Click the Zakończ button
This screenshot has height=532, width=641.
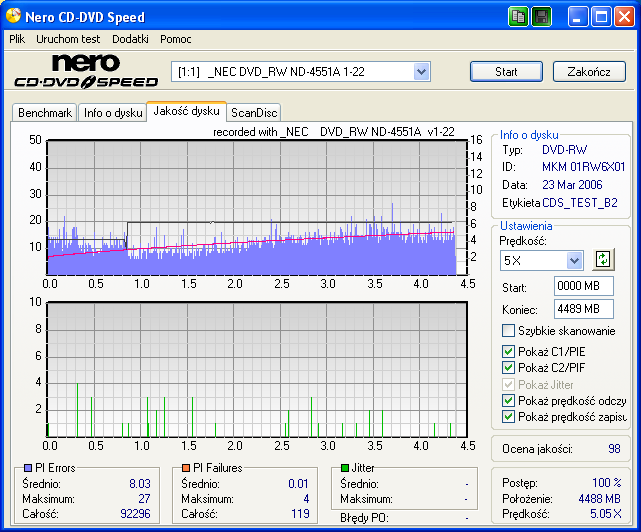[x=589, y=72]
